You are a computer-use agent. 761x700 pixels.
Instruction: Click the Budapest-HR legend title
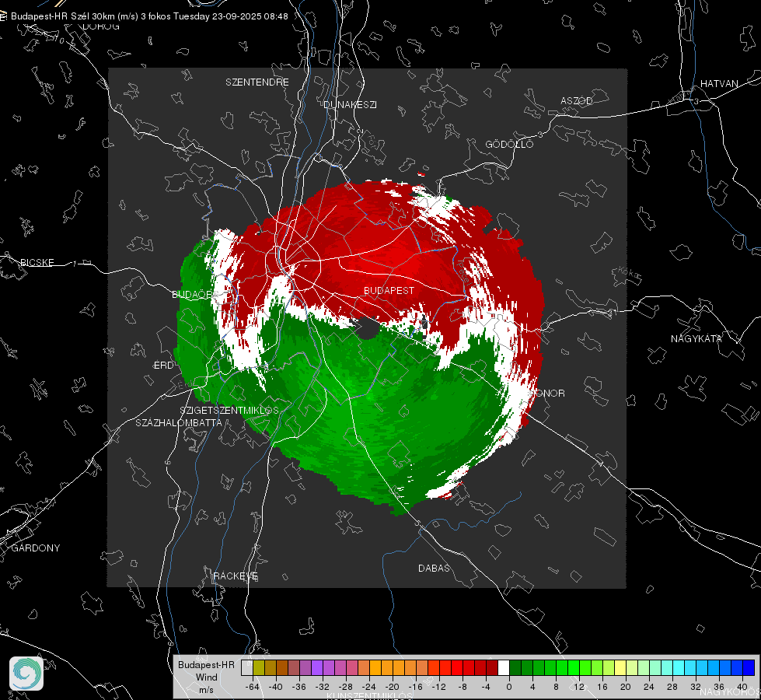coord(206,664)
